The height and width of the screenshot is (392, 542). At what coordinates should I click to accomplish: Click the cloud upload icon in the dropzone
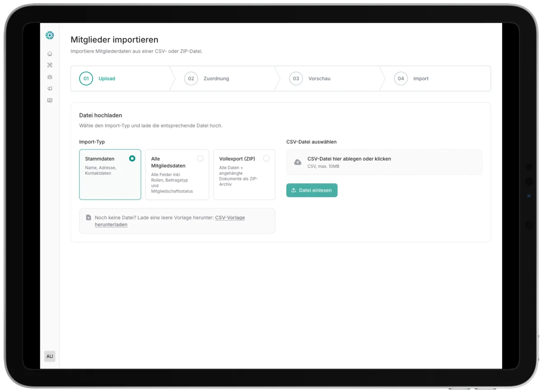pyautogui.click(x=298, y=162)
